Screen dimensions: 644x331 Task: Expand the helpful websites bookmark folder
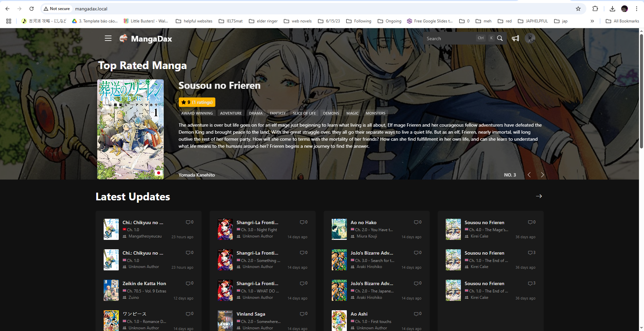click(194, 21)
